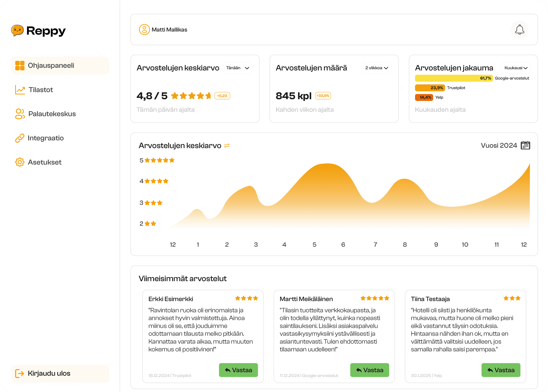Expand the Tänään period dropdown

(x=237, y=68)
